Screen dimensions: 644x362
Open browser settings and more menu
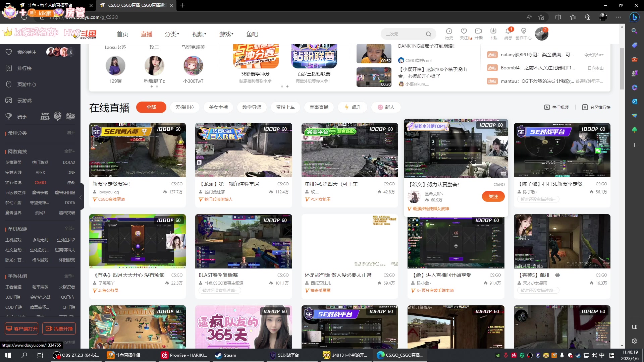coord(619,17)
